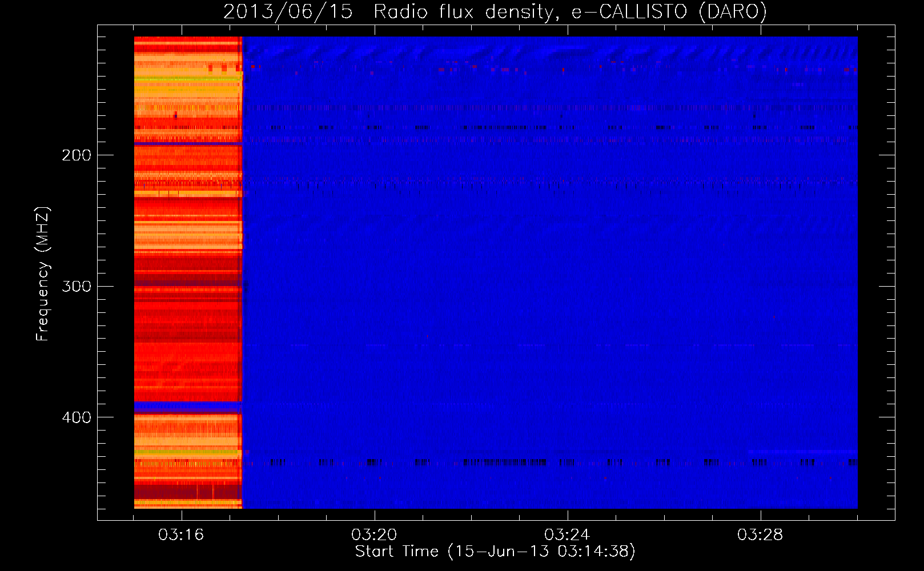Image resolution: width=924 pixels, height=571 pixels.
Task: Select the 400 frequency axis label
Action: click(x=77, y=417)
